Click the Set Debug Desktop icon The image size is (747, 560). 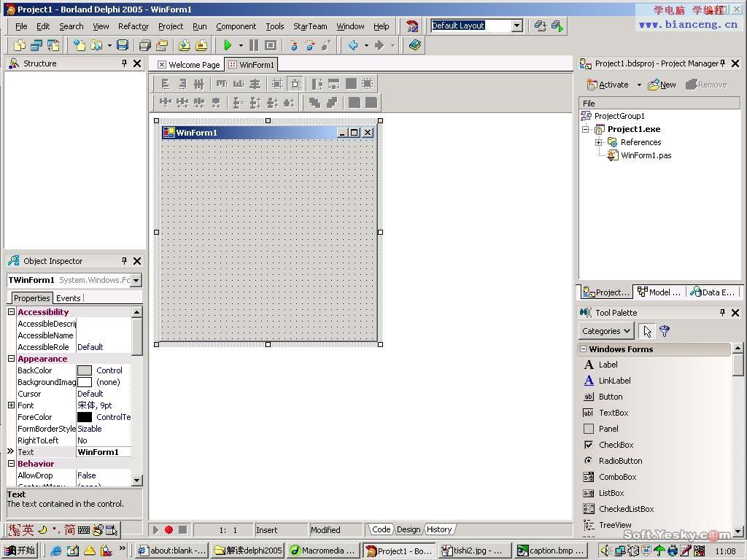[x=557, y=26]
